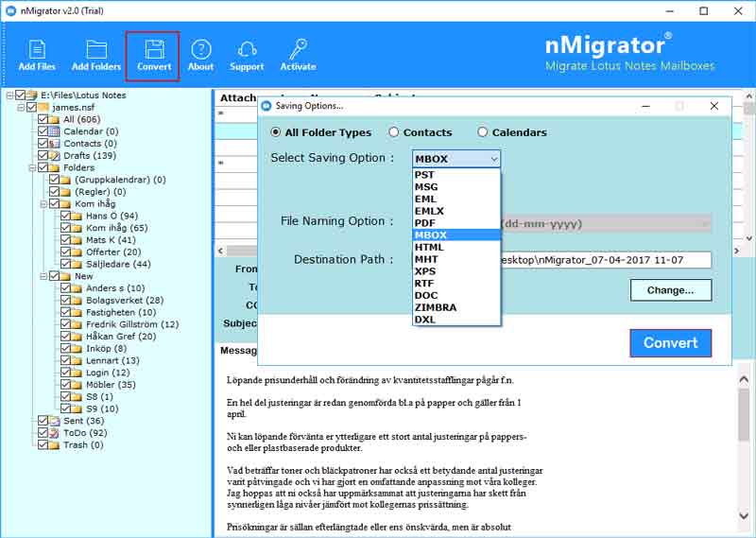Click the Sent folder icon in tree
The height and width of the screenshot is (538, 756).
click(x=54, y=421)
